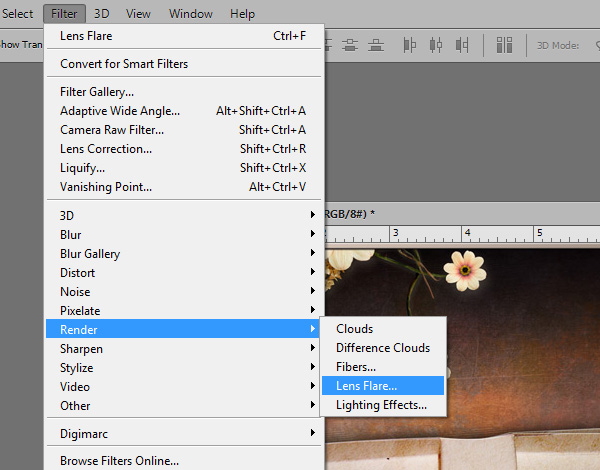Select the Blur filter category

[x=184, y=235]
